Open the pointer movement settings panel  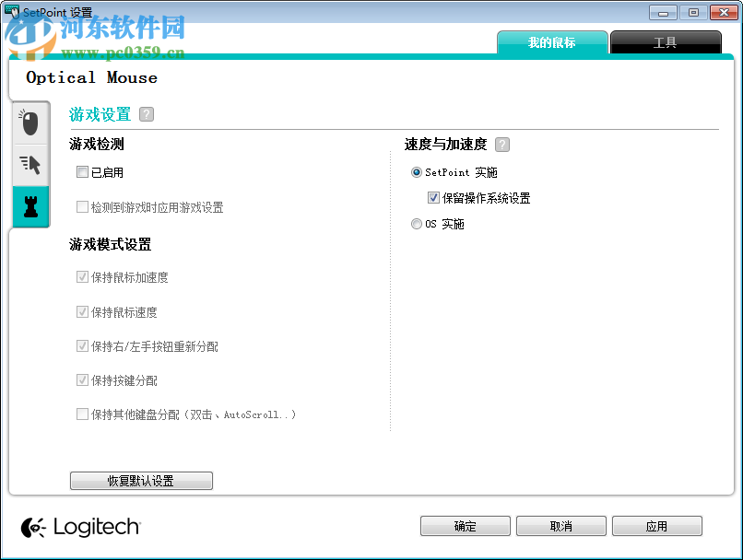29,165
